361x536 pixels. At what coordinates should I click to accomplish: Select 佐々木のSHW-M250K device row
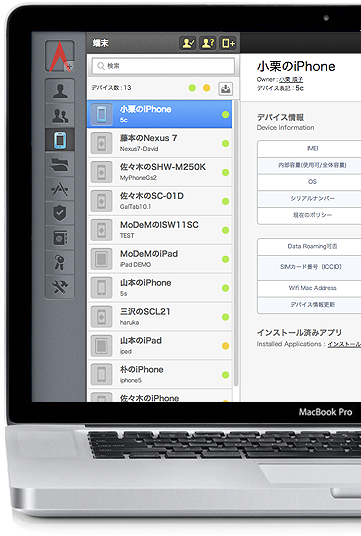(160, 172)
